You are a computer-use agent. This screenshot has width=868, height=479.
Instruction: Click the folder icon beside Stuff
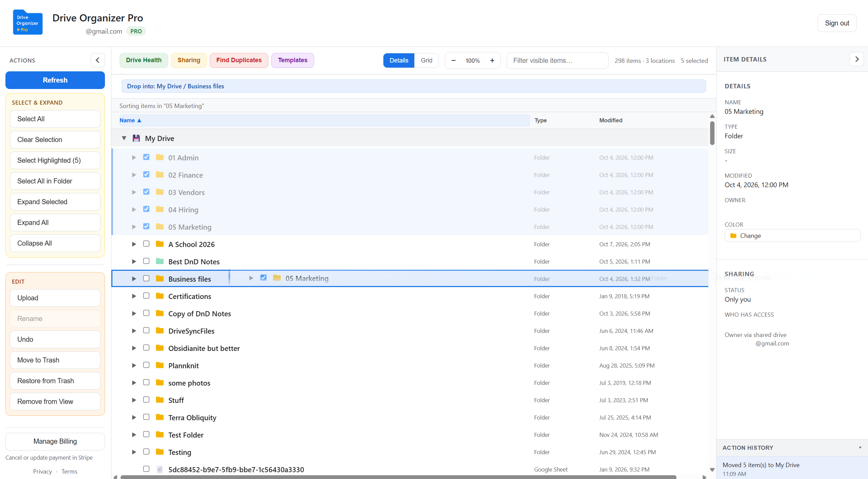160,400
